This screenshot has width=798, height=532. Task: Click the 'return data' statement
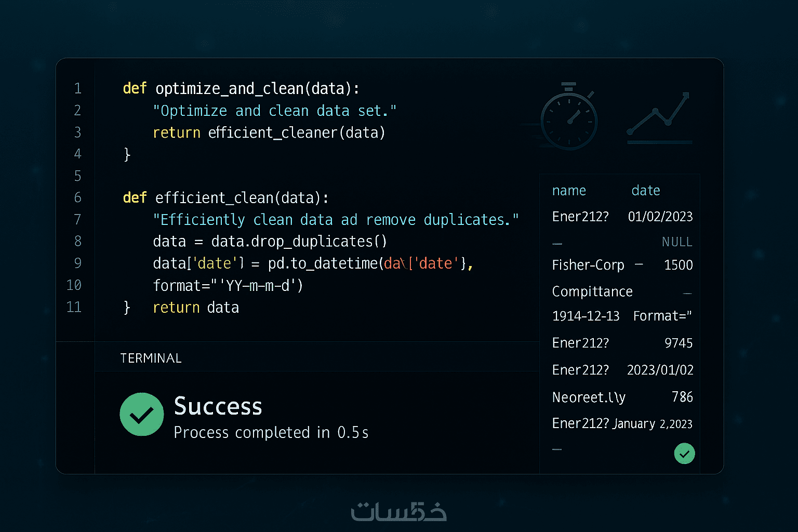click(x=196, y=308)
